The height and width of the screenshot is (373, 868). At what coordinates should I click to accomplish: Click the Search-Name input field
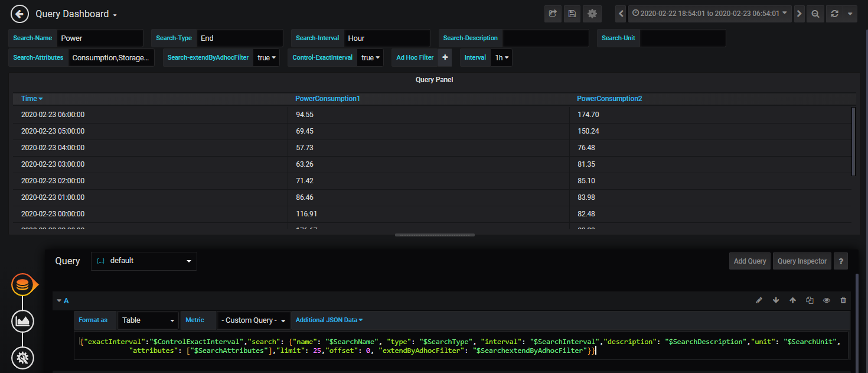(x=100, y=38)
